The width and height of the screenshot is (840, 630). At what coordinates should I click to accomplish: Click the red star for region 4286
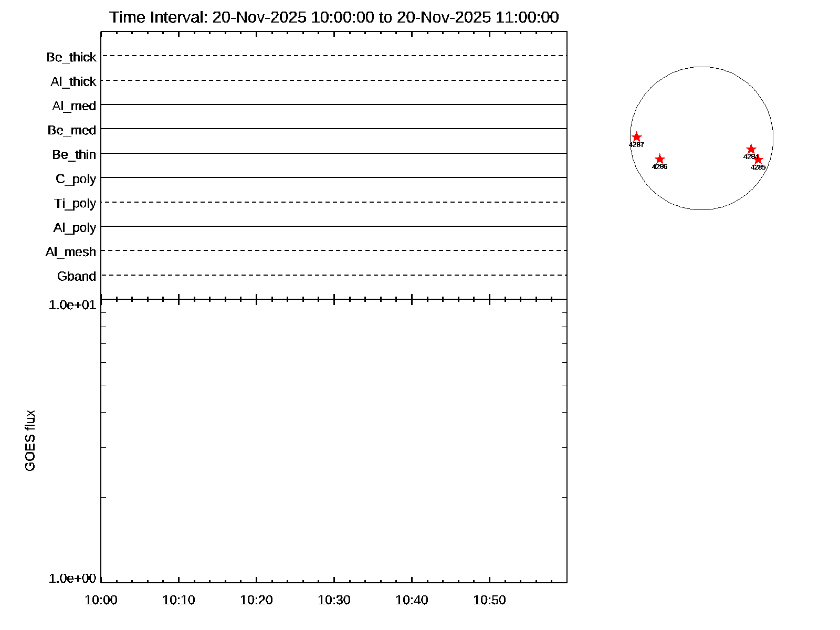point(660,159)
